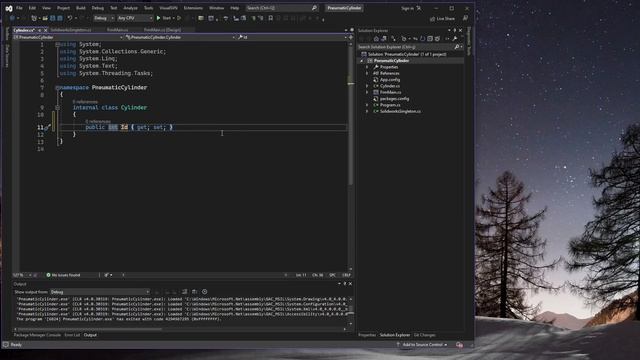Close the Solution Explorer panel
Viewport: 640px width, 360px height.
click(461, 31)
